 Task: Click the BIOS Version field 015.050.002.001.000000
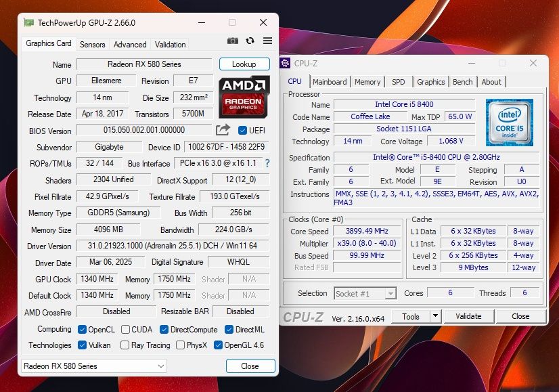point(144,130)
